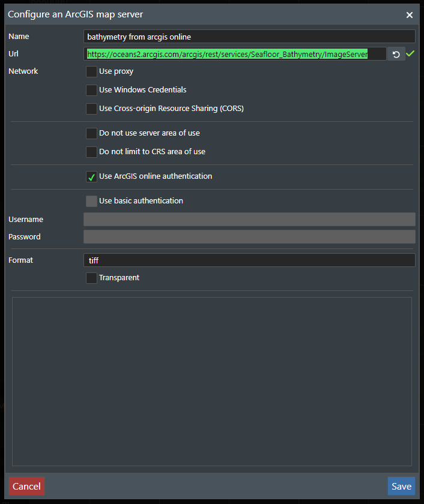Click the dialog title Configure an ArcGIS map server
The width and height of the screenshot is (424, 504).
pos(75,14)
